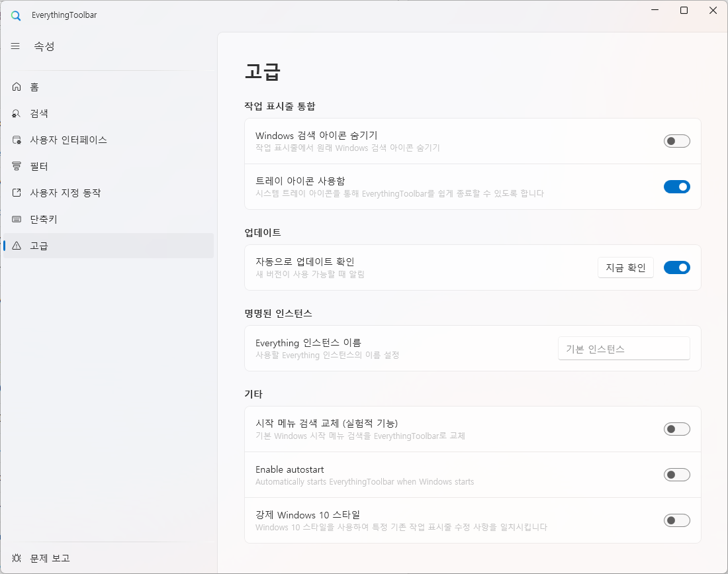Enable Windows 검색 아이콘 숨기기 toggle
Image resolution: width=728 pixels, height=574 pixels.
pos(676,141)
